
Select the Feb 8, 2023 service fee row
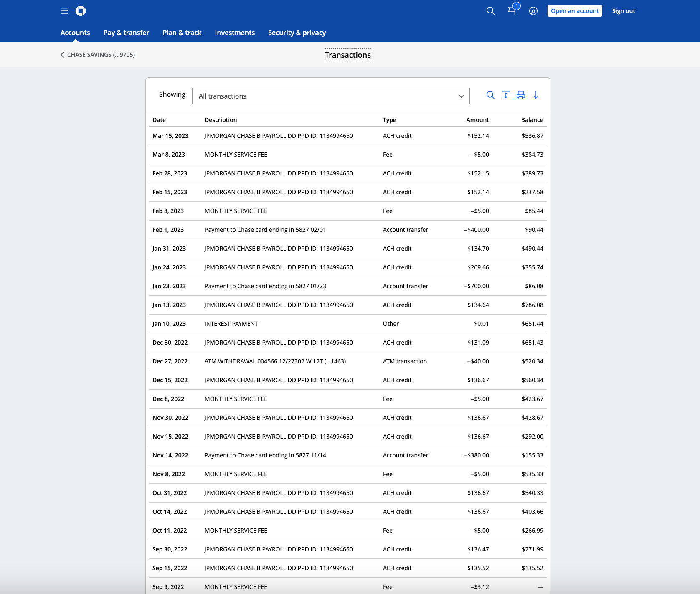(348, 211)
